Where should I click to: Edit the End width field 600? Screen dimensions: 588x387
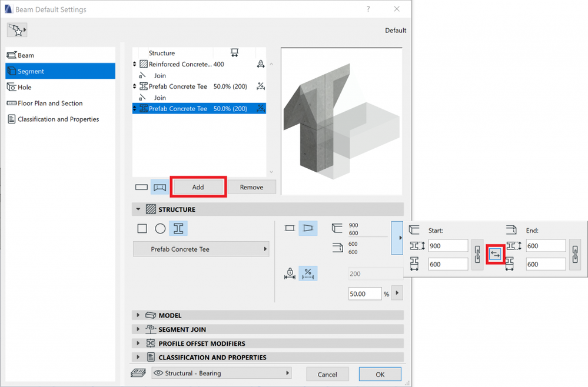[x=546, y=264]
